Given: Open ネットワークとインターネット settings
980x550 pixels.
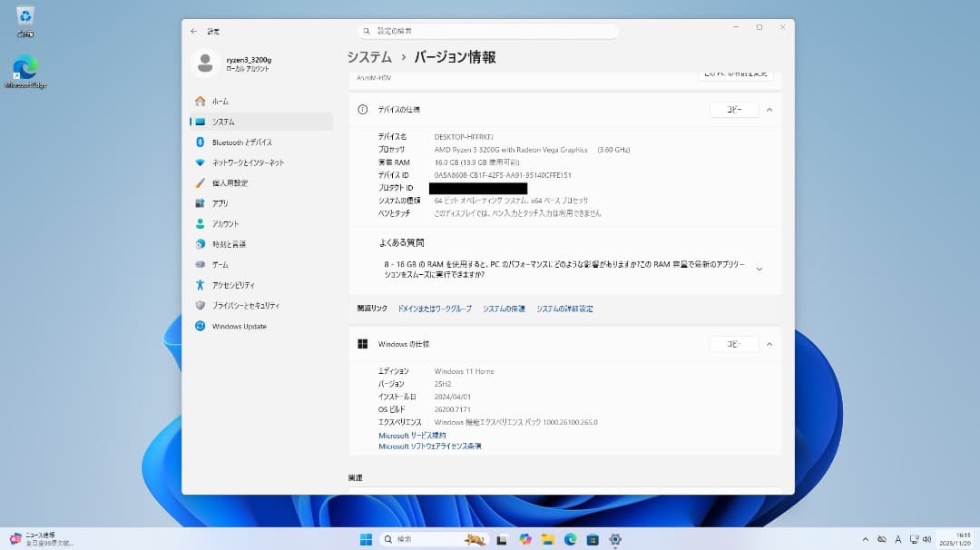Looking at the screenshot, I should (247, 162).
